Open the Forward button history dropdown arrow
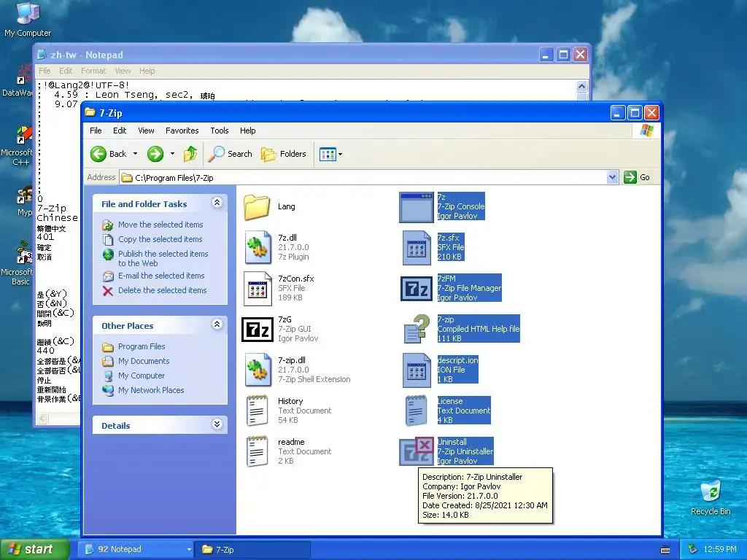 click(x=172, y=154)
